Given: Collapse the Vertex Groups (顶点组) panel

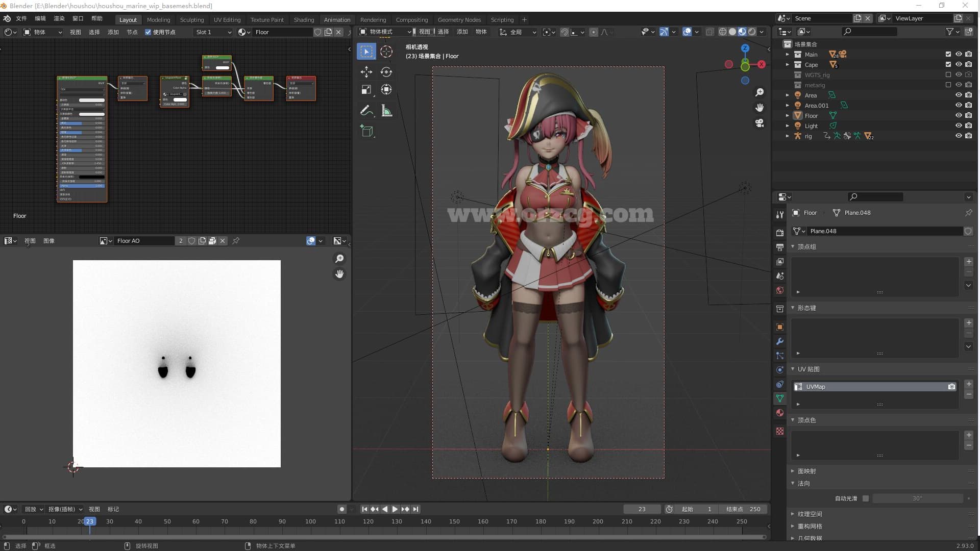Looking at the screenshot, I should pyautogui.click(x=793, y=246).
